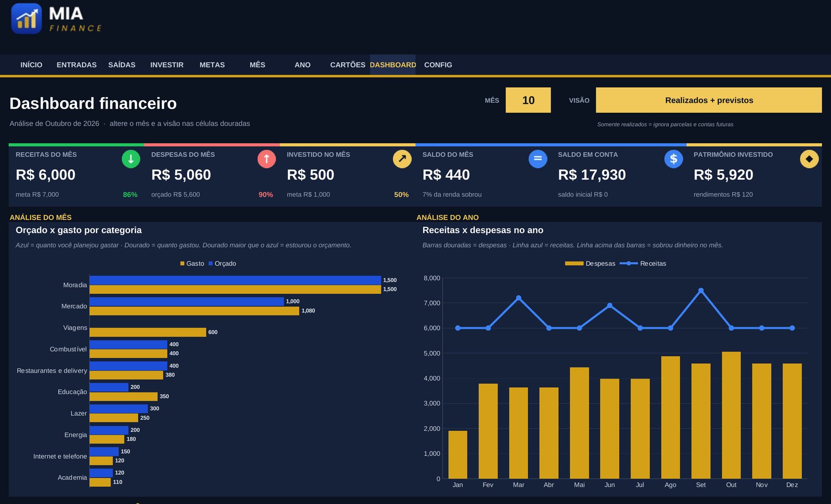Click the R$ 6,000 receitas value
The width and height of the screenshot is (831, 504).
tap(46, 175)
